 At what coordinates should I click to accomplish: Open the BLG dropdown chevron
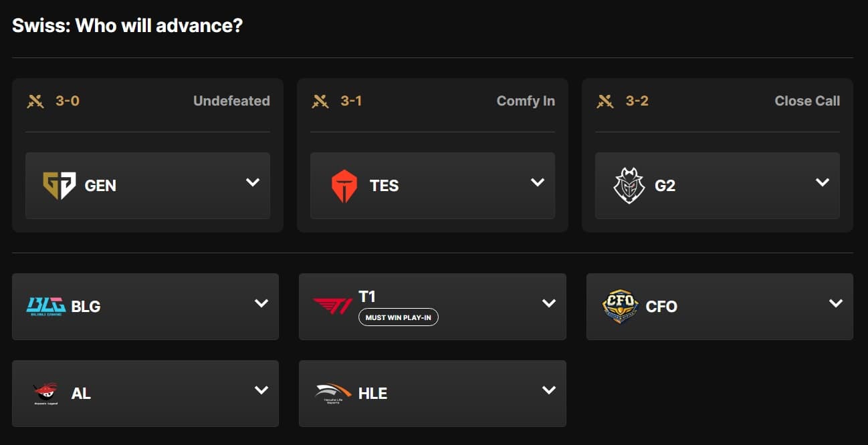pos(261,302)
